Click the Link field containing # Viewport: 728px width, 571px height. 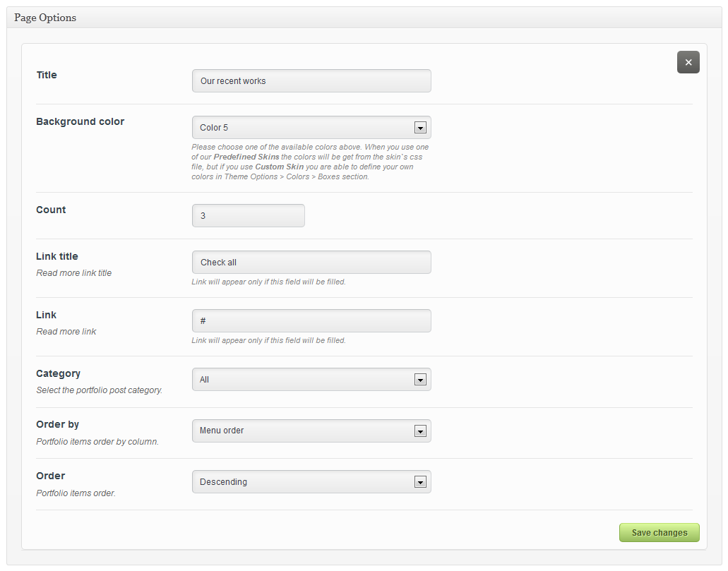[x=311, y=321]
